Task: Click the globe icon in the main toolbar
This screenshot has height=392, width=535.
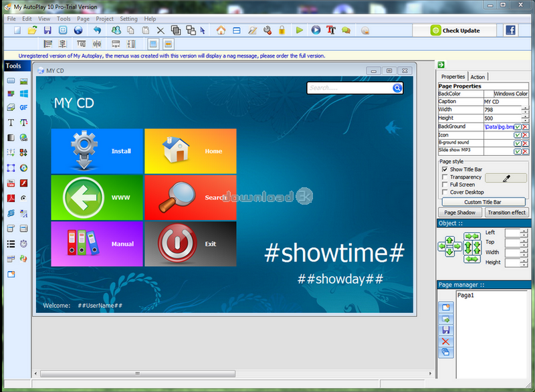Action: click(x=78, y=30)
